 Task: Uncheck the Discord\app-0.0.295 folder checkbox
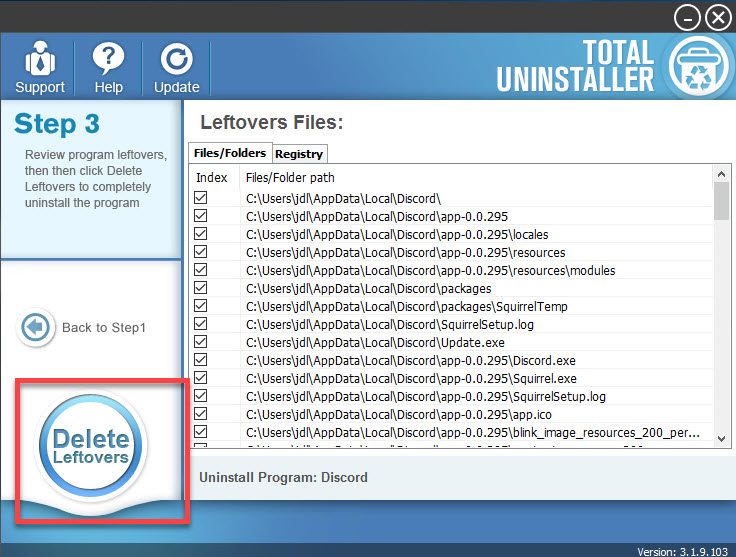[200, 216]
